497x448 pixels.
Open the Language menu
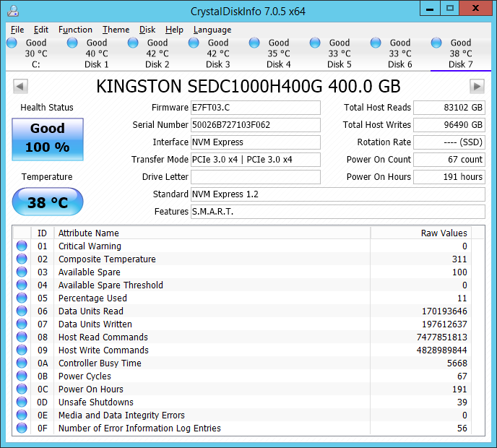click(x=212, y=30)
